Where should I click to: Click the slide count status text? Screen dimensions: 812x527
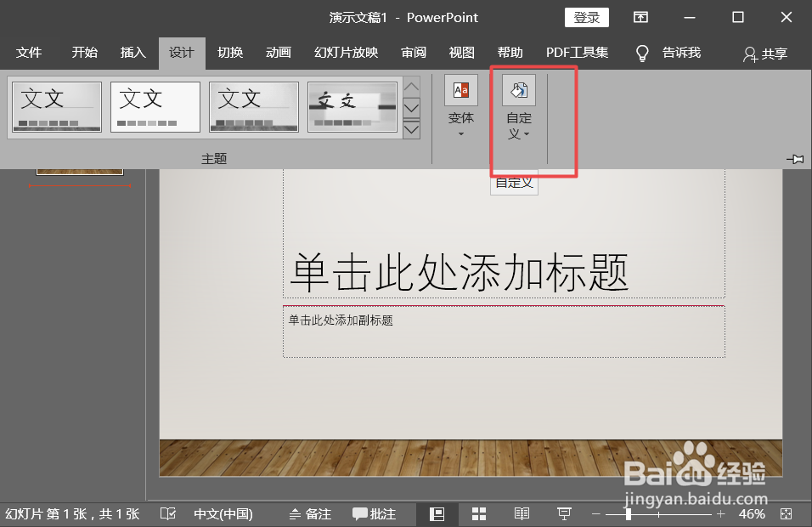point(72,514)
